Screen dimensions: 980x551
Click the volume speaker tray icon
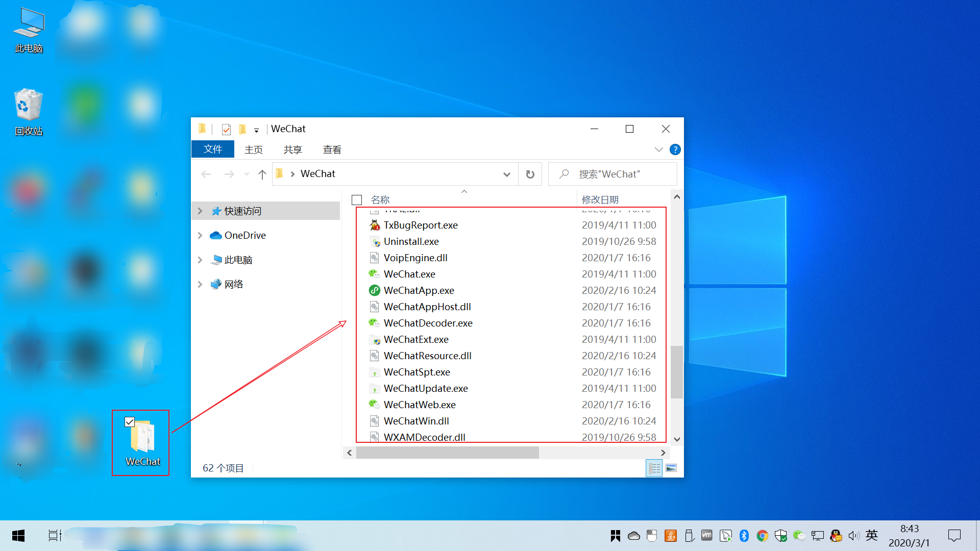pyautogui.click(x=854, y=536)
